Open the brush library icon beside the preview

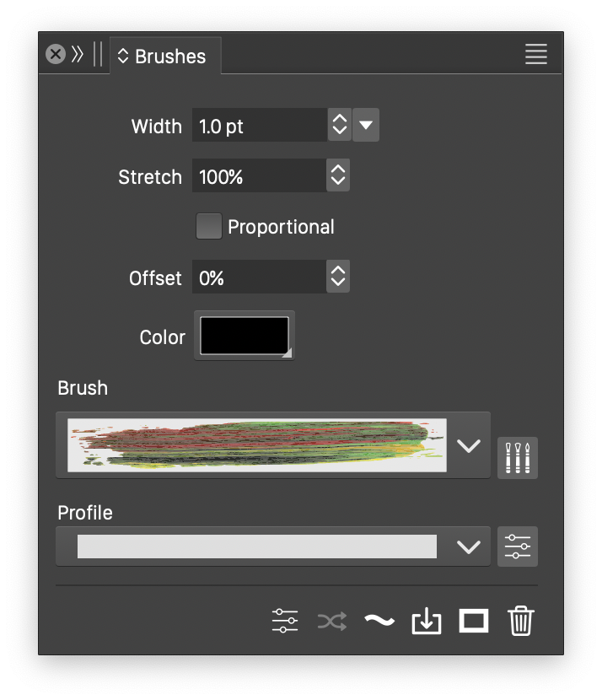click(x=517, y=458)
